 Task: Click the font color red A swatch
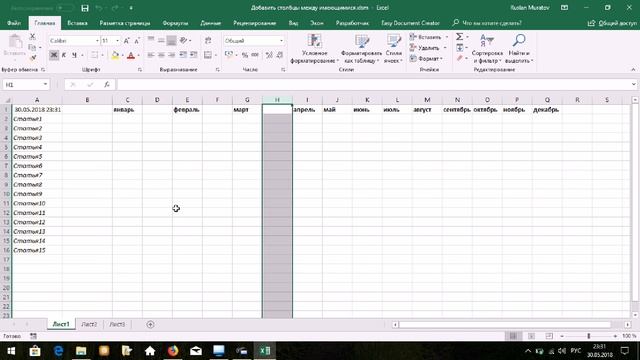coord(131,55)
